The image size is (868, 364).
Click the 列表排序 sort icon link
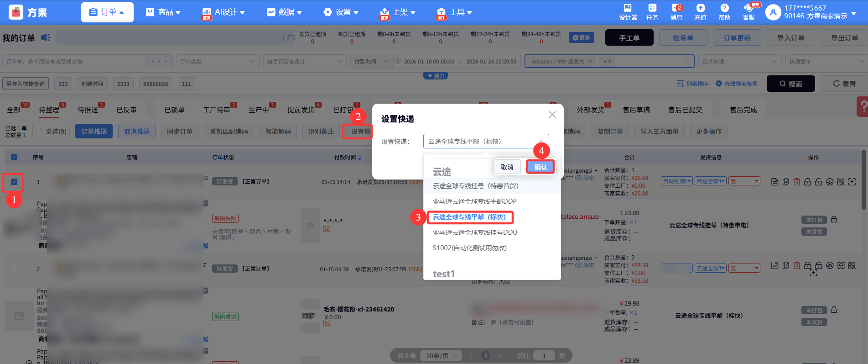coord(692,84)
